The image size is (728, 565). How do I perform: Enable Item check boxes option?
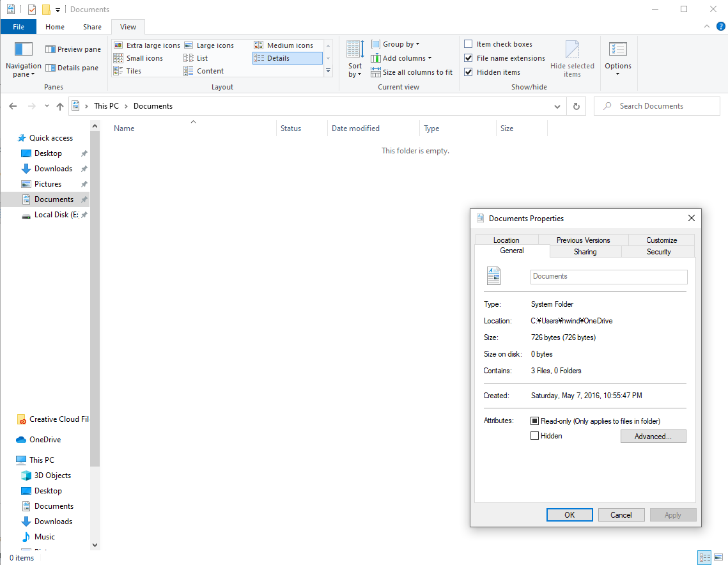[469, 44]
